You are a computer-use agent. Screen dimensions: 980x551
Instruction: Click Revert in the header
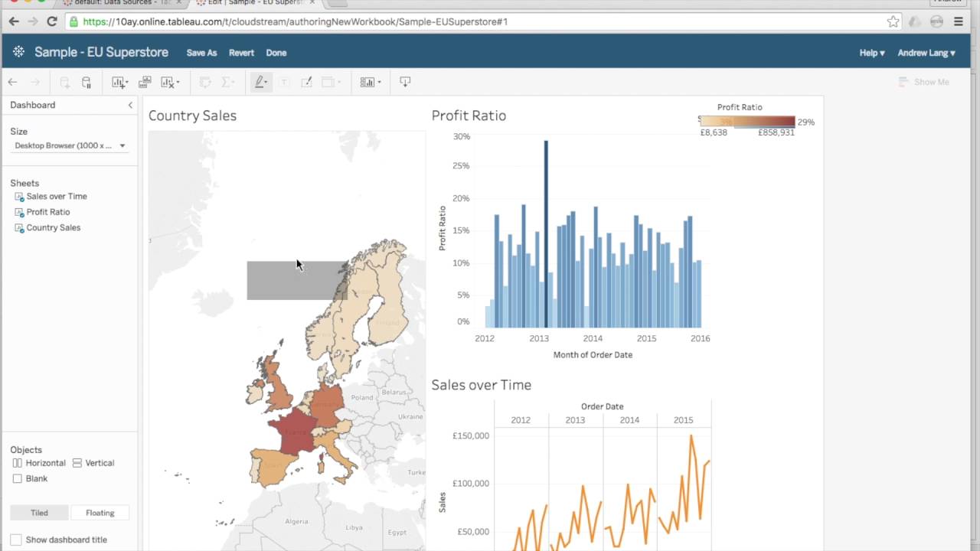pyautogui.click(x=241, y=53)
